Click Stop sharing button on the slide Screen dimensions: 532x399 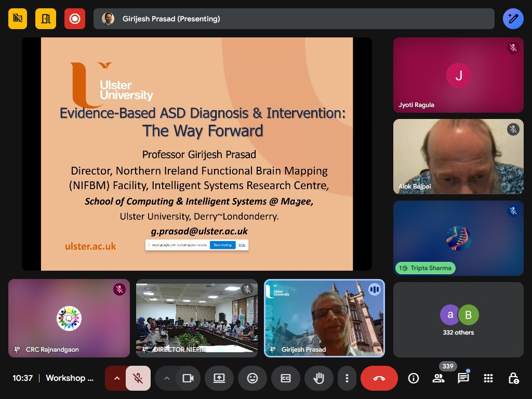[222, 245]
